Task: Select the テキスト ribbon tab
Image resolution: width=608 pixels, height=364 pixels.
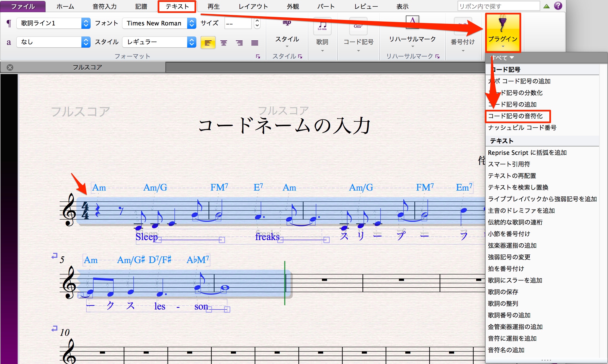Action: coord(177,6)
